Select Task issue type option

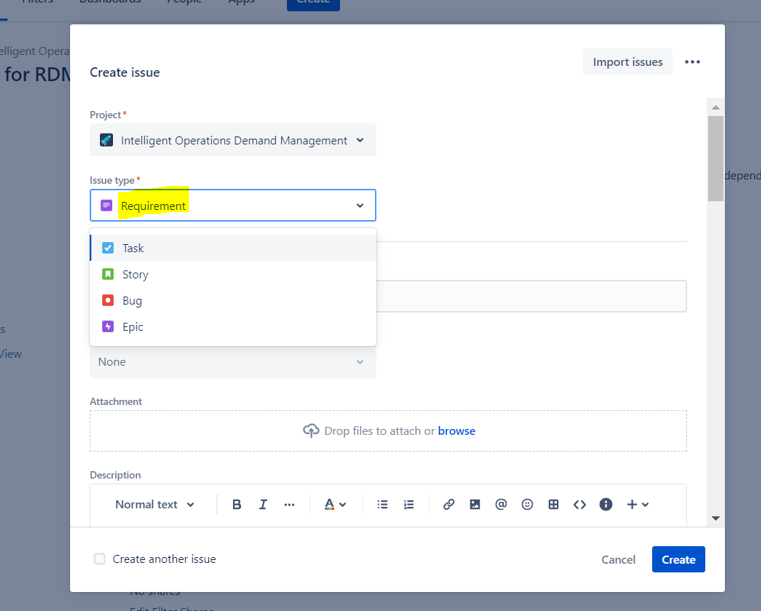point(233,248)
